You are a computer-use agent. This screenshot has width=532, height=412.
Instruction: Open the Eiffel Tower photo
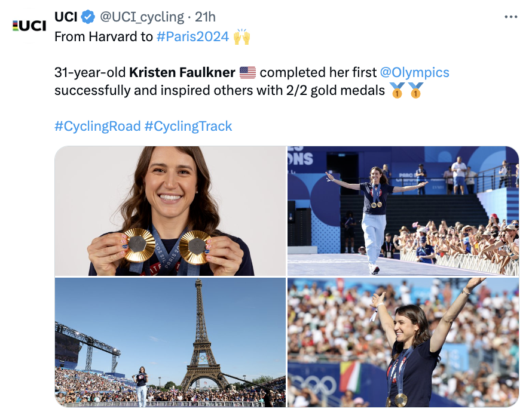click(x=170, y=342)
